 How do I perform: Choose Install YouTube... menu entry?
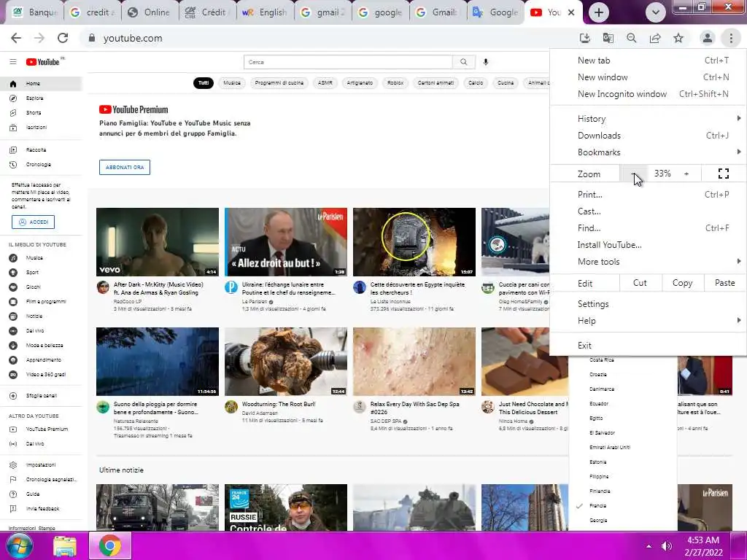click(649, 245)
